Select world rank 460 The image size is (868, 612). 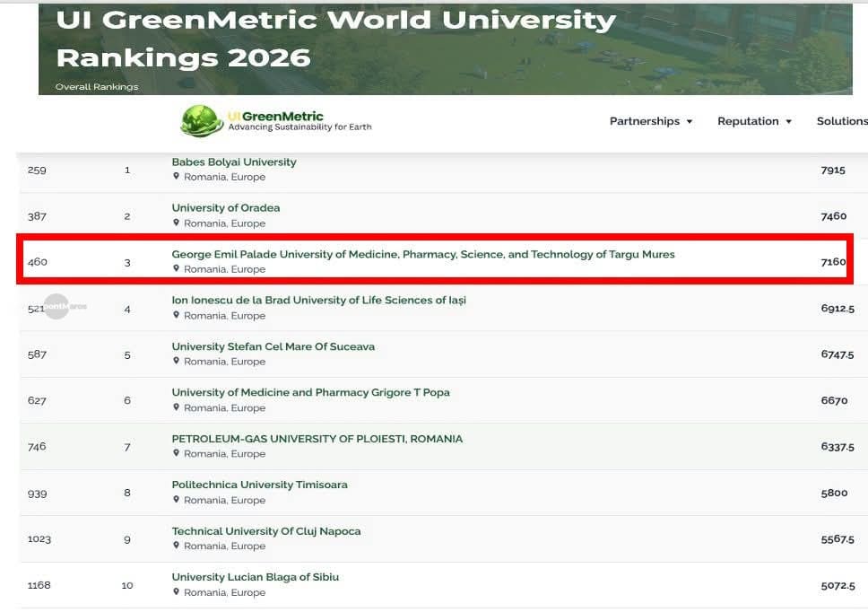tap(37, 261)
